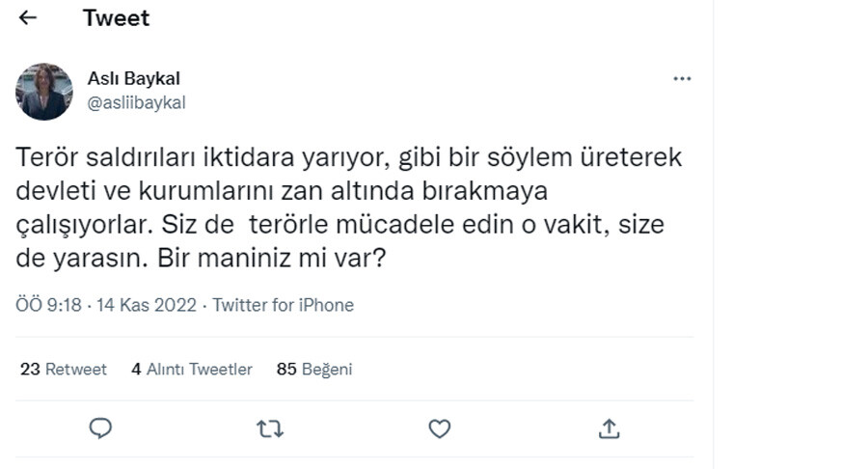Visit the @asliibaykal handle
The height and width of the screenshot is (469, 868).
click(136, 103)
